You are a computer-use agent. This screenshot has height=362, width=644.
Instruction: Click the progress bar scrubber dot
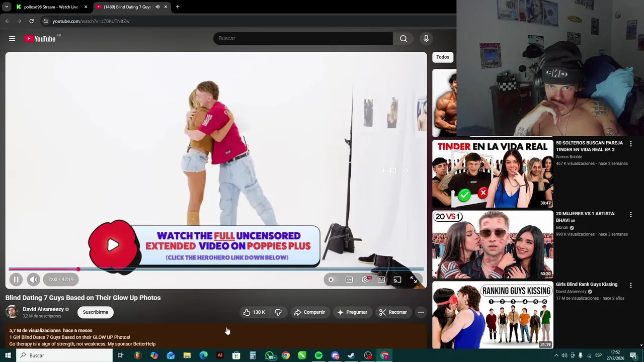[x=78, y=269]
